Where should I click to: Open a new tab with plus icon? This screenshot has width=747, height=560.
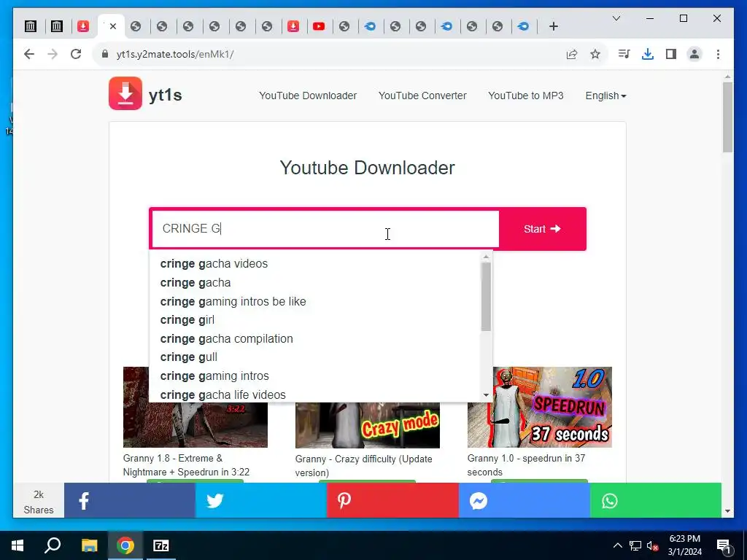(553, 27)
